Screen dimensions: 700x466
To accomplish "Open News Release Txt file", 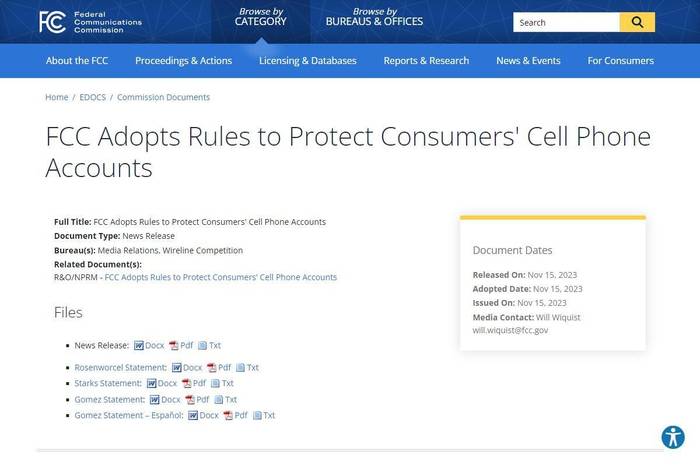I will point(209,345).
